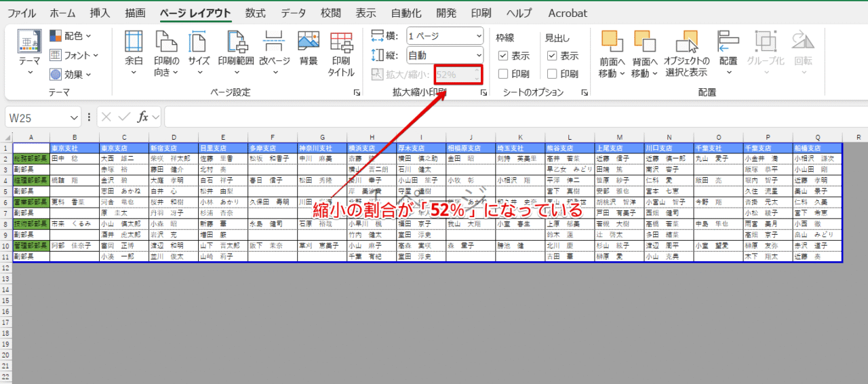The image size is (868, 384).
Task: Open the 配置 align objects menu
Action: tap(728, 53)
